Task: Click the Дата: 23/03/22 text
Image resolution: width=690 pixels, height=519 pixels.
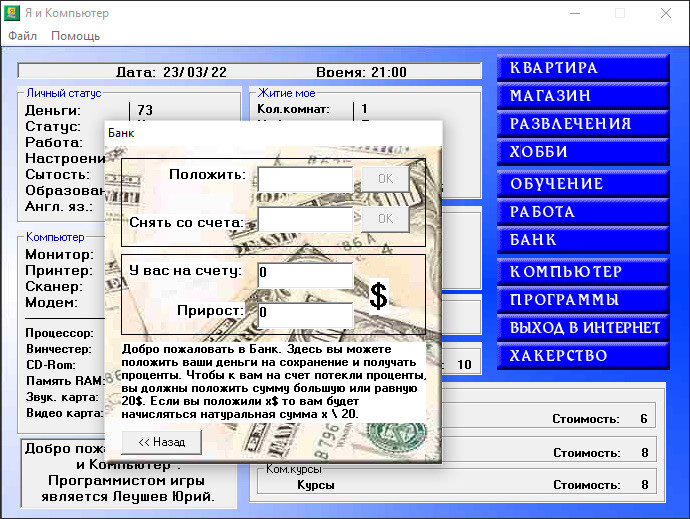Action: (x=171, y=72)
